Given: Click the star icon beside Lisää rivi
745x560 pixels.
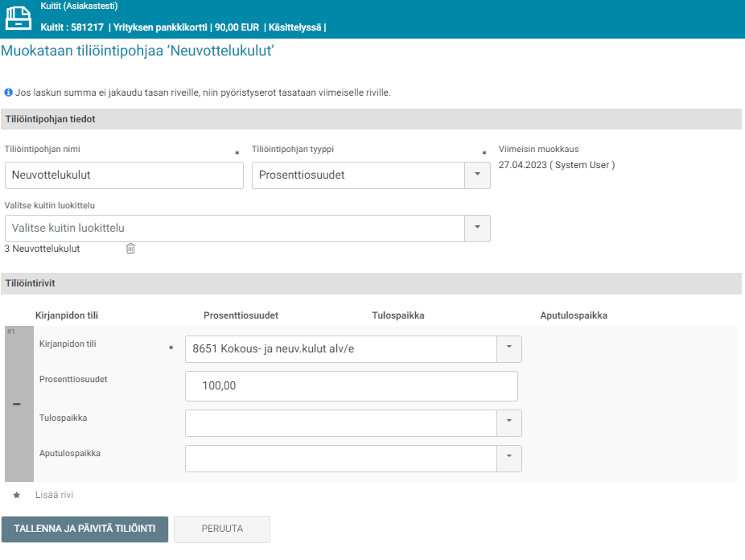Looking at the screenshot, I should pos(16,495).
